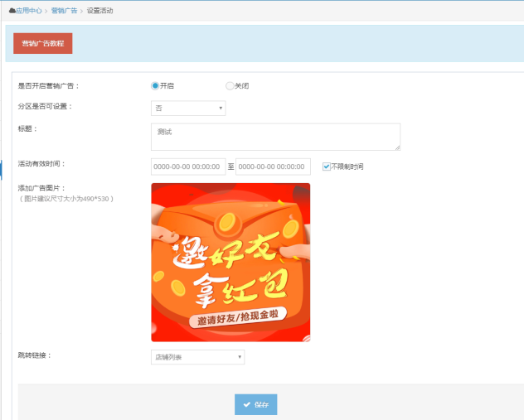524x420 pixels.
Task: Click the cloud icon in the breadcrumb
Action: [x=12, y=11]
